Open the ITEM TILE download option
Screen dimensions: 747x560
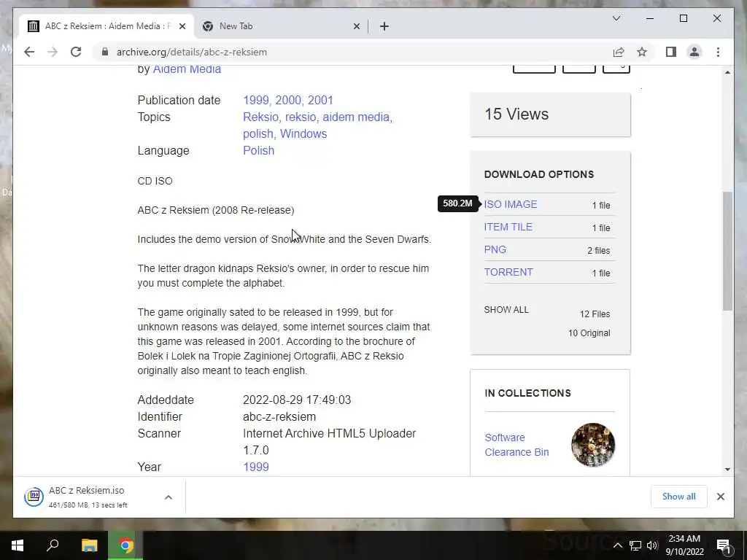click(x=508, y=227)
